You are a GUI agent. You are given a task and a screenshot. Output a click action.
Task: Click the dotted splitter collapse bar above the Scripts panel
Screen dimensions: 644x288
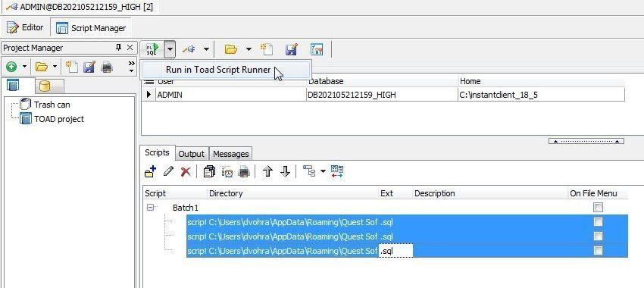pyautogui.click(x=586, y=141)
